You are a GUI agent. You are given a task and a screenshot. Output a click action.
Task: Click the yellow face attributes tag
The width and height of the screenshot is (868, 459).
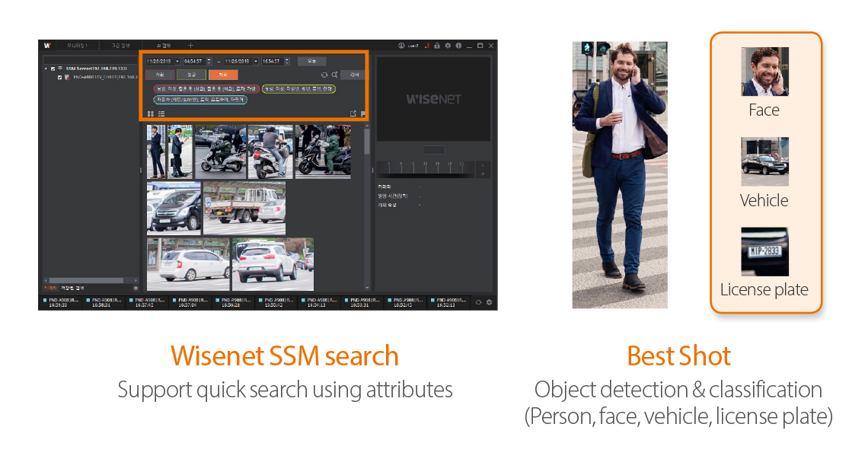pyautogui.click(x=298, y=88)
